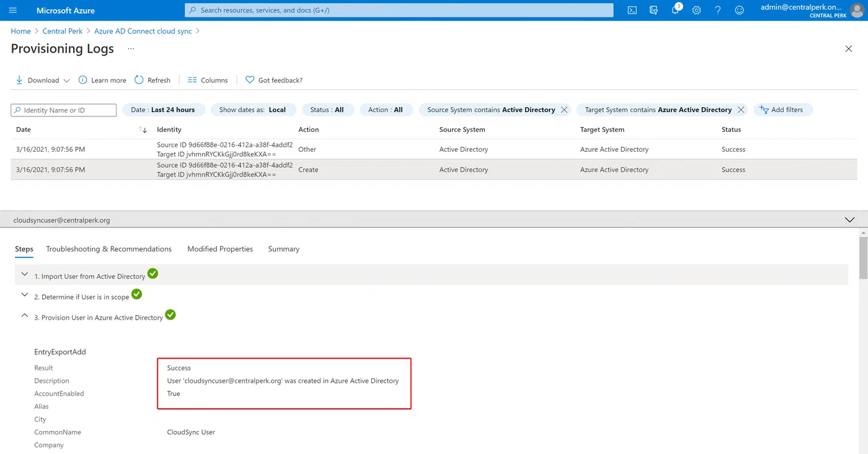Switch to the Modified Properties tab
Screen dimensions: 868x454
(x=220, y=249)
